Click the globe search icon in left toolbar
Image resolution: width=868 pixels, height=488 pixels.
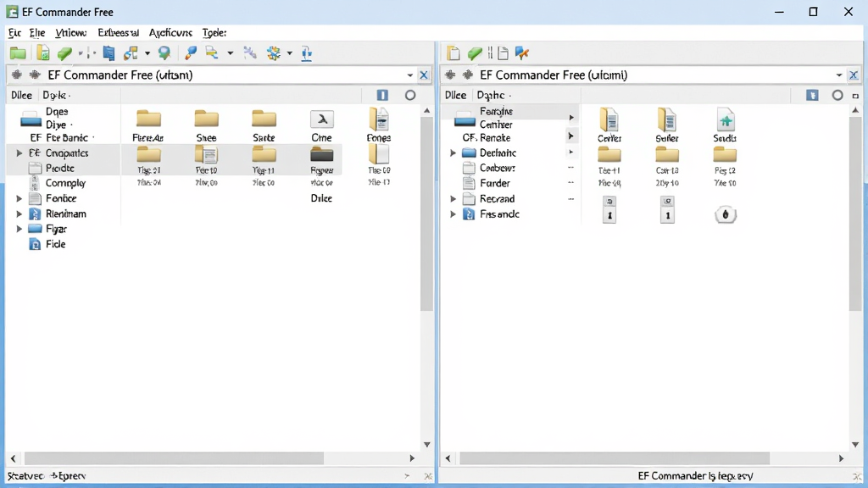[164, 53]
